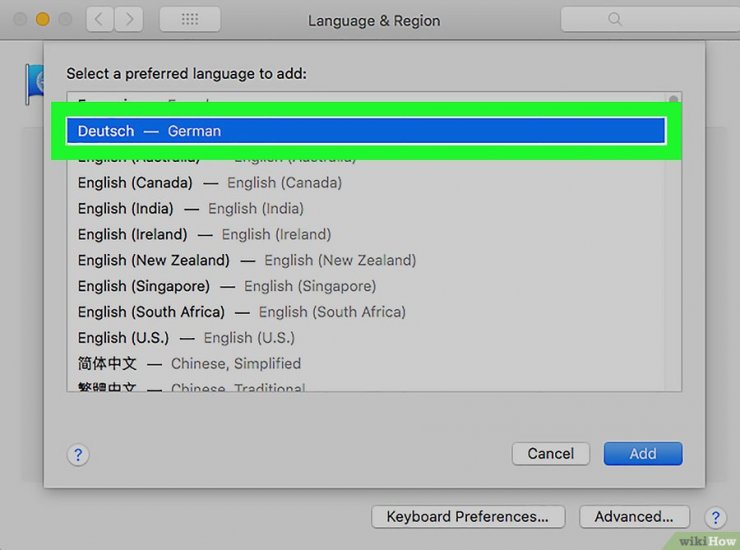Viewport: 740px width, 550px height.
Task: Click the Language & Region flag icon
Action: pos(34,84)
